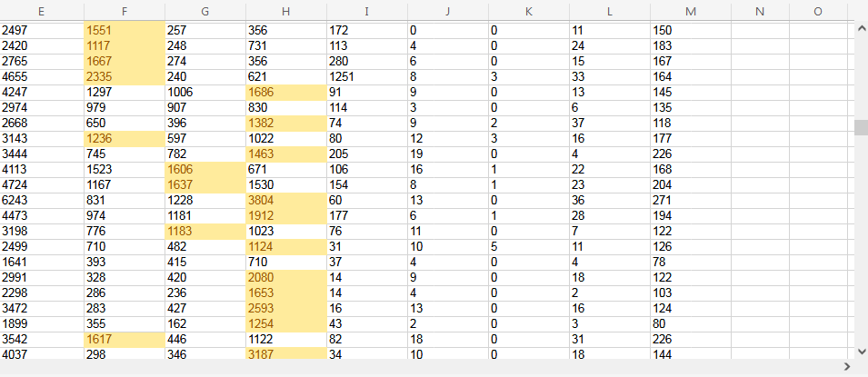Select column I header
This screenshot has height=377, width=868.
pos(367,12)
